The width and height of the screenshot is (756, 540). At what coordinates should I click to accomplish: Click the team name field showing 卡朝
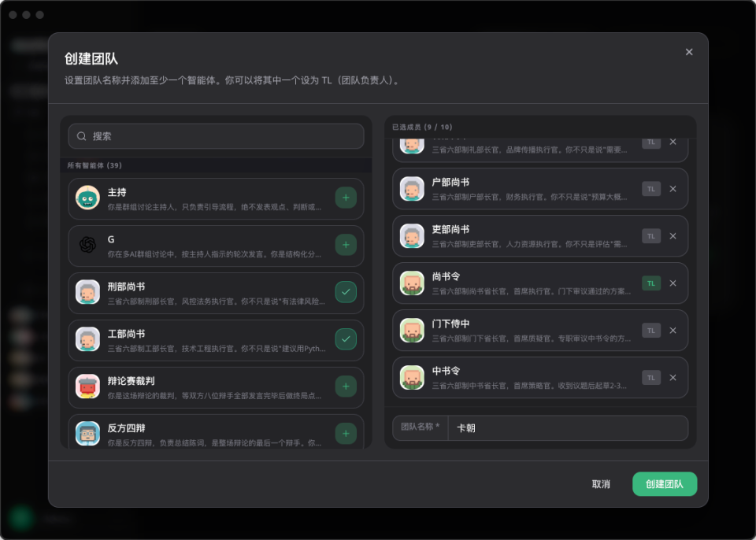[567, 428]
